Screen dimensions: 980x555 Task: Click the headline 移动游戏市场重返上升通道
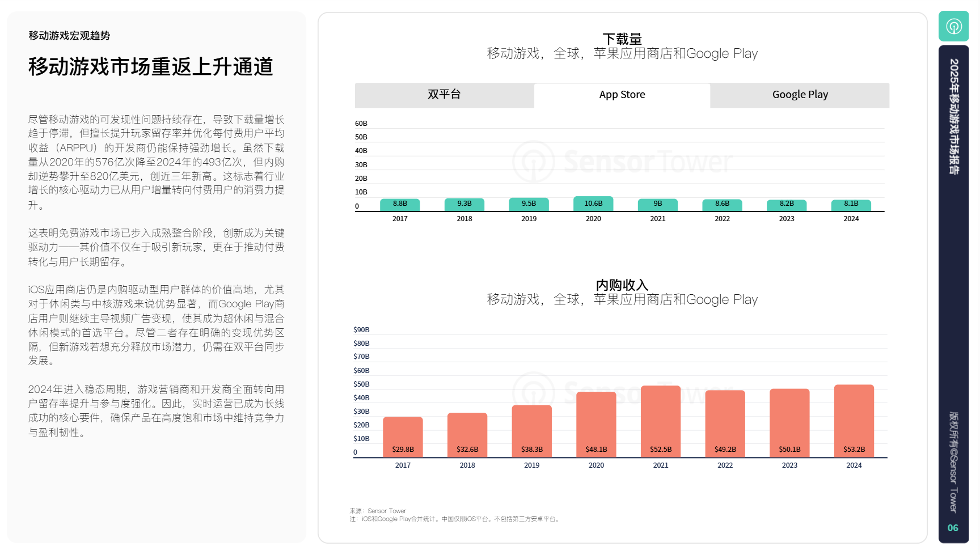[151, 67]
